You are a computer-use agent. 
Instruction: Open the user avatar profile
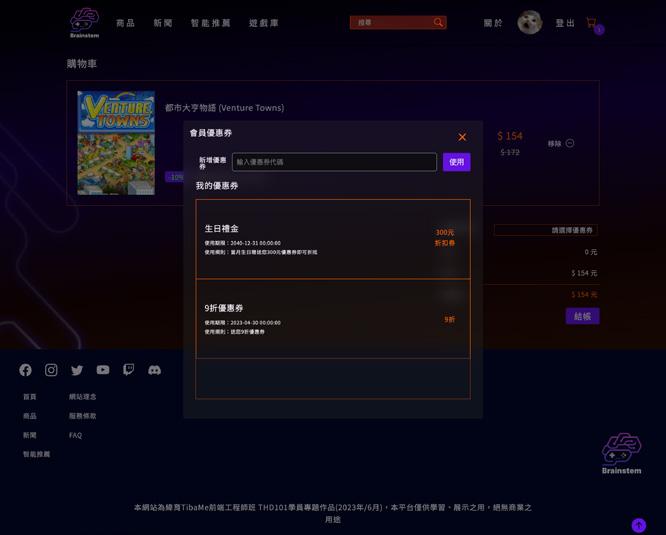(x=530, y=23)
